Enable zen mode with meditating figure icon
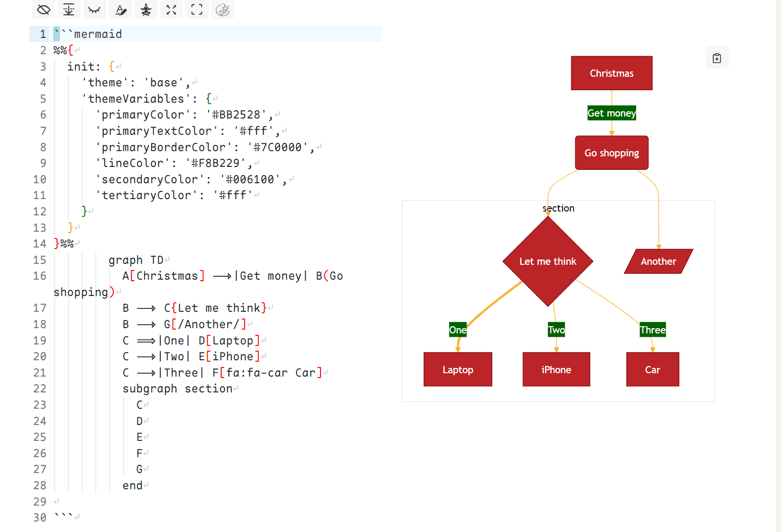The image size is (782, 532). pyautogui.click(x=146, y=9)
